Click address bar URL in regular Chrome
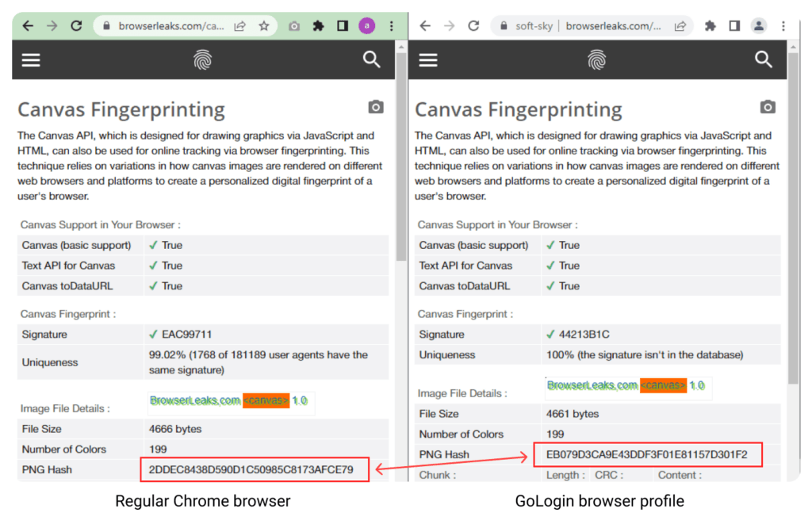The height and width of the screenshot is (524, 812). point(171,26)
